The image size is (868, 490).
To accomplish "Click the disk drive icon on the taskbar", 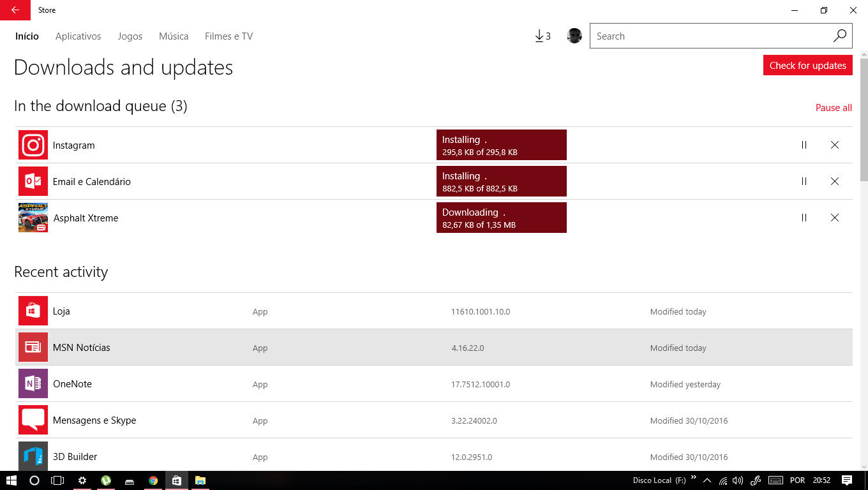I will coord(130,480).
